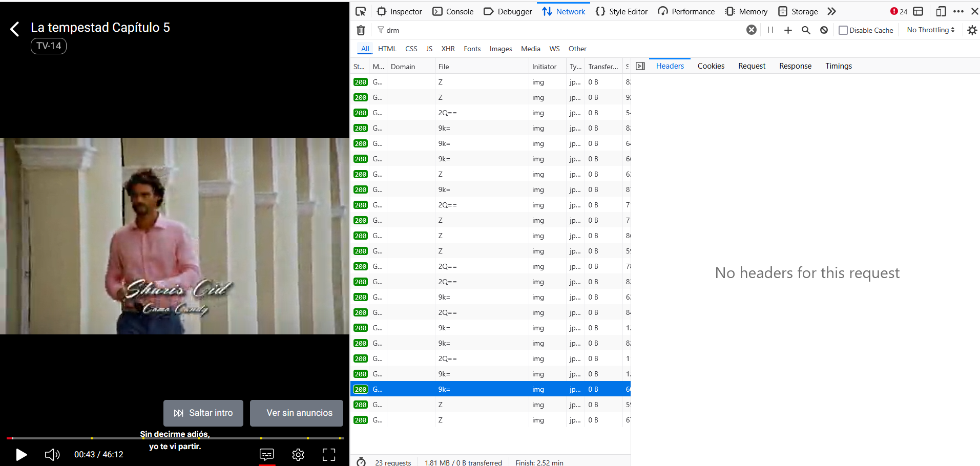Click the Saltar intro button
The width and height of the screenshot is (980, 466).
pyautogui.click(x=203, y=413)
